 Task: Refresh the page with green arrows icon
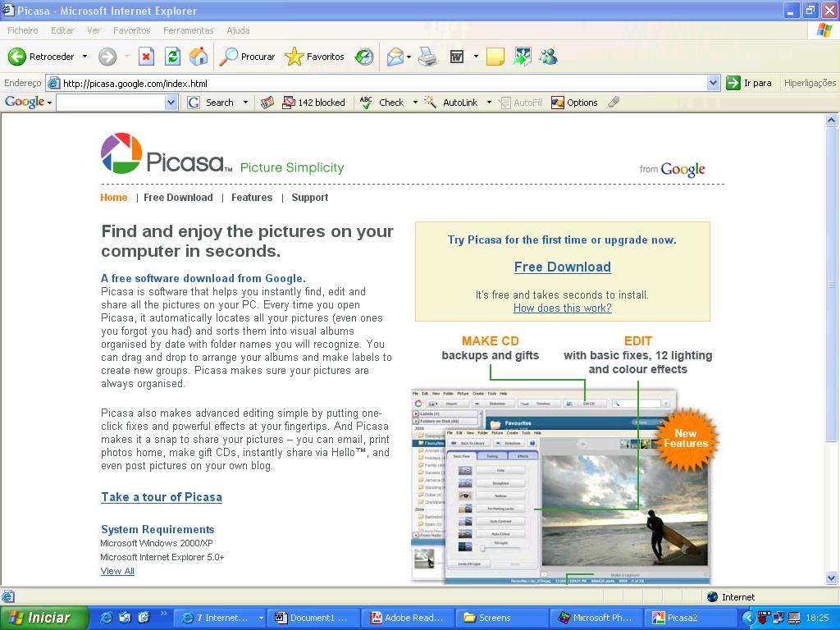(x=172, y=57)
